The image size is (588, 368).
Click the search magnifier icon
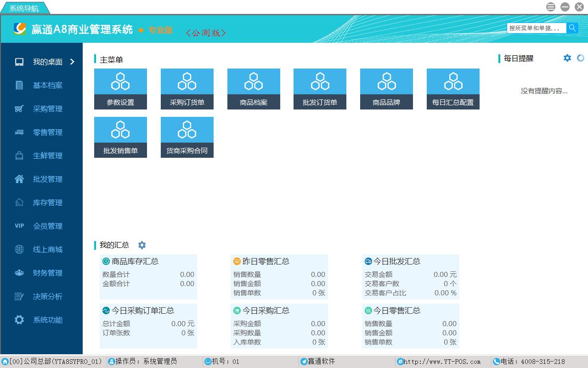click(572, 28)
